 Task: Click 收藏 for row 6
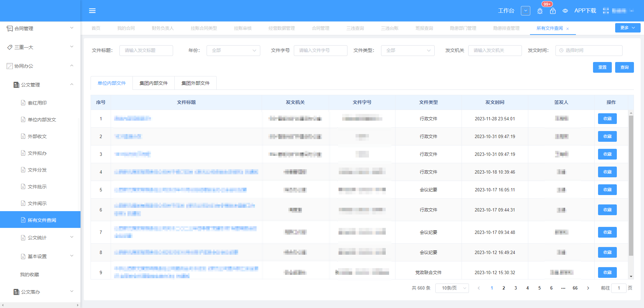coord(607,210)
